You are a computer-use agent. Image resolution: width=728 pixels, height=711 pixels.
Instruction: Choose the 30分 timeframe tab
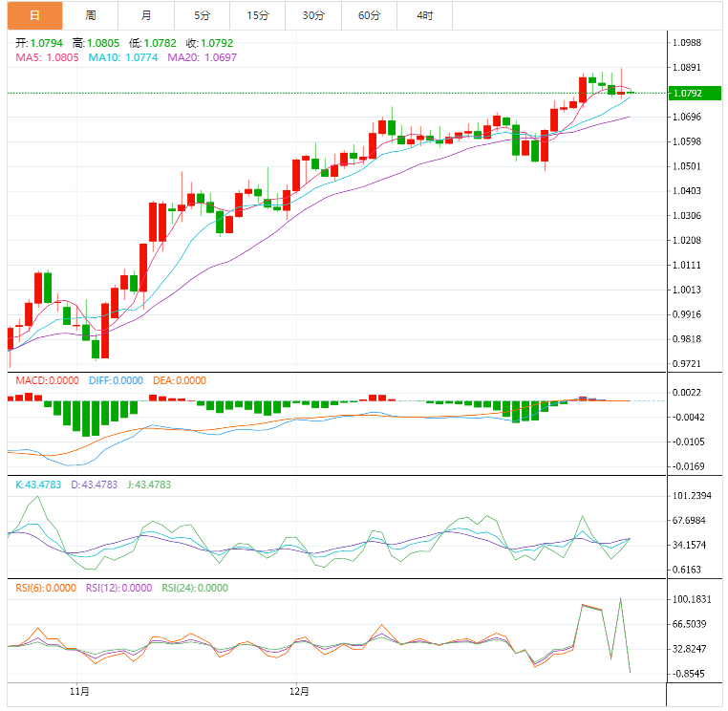(313, 15)
